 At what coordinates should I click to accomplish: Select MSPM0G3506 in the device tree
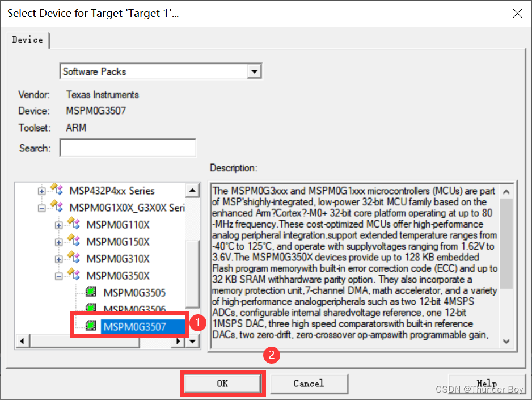click(x=134, y=309)
